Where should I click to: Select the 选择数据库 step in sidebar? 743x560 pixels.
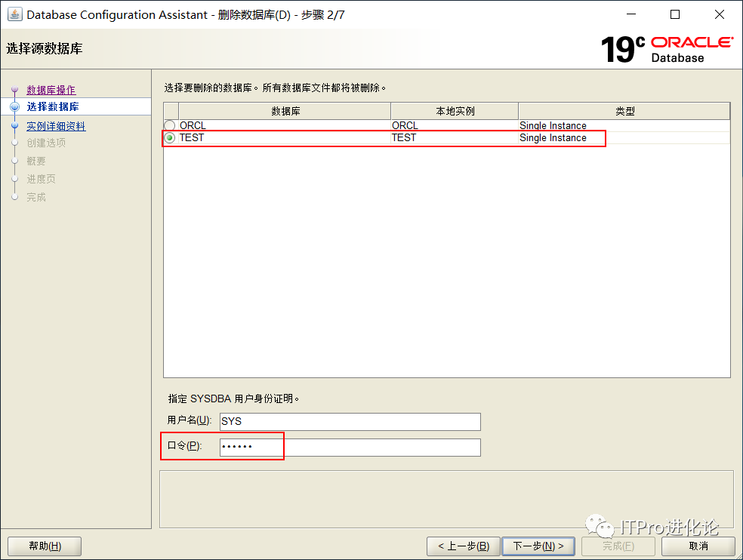click(x=53, y=106)
